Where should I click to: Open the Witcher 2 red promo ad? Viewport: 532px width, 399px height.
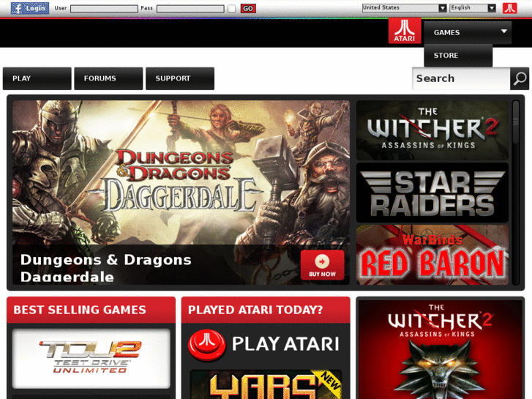(x=440, y=349)
